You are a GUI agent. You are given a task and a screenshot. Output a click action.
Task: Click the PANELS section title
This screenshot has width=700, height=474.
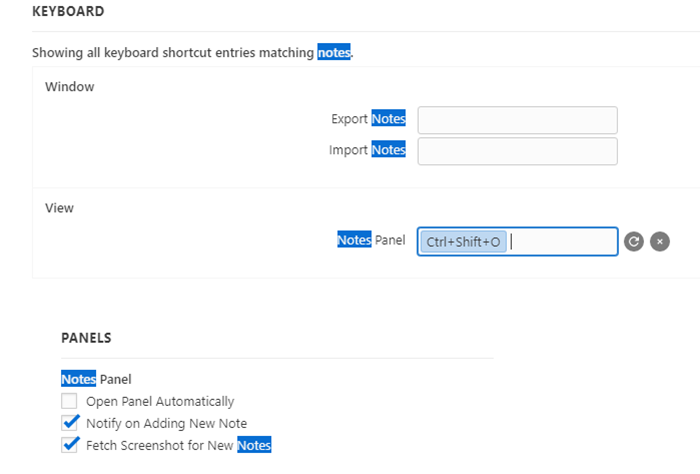pos(86,338)
